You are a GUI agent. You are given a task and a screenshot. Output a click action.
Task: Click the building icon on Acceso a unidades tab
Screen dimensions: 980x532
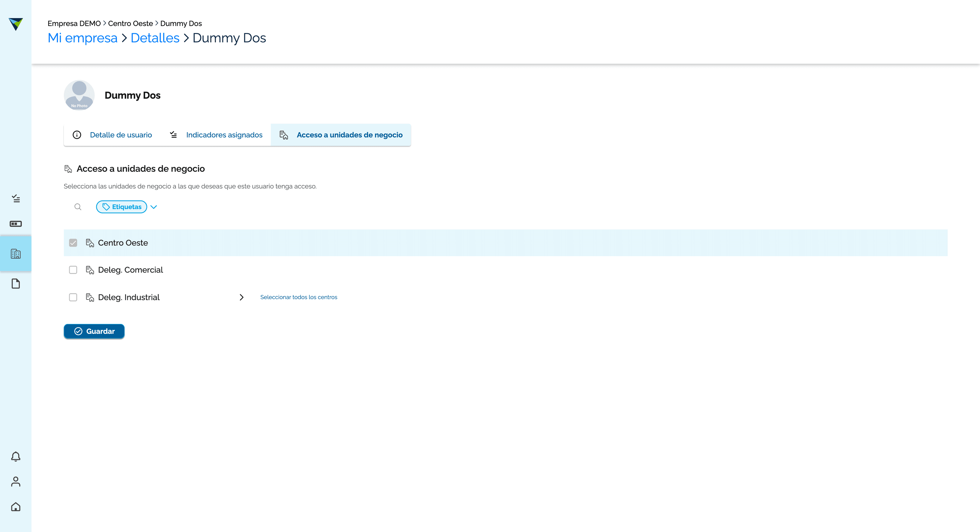(x=284, y=135)
